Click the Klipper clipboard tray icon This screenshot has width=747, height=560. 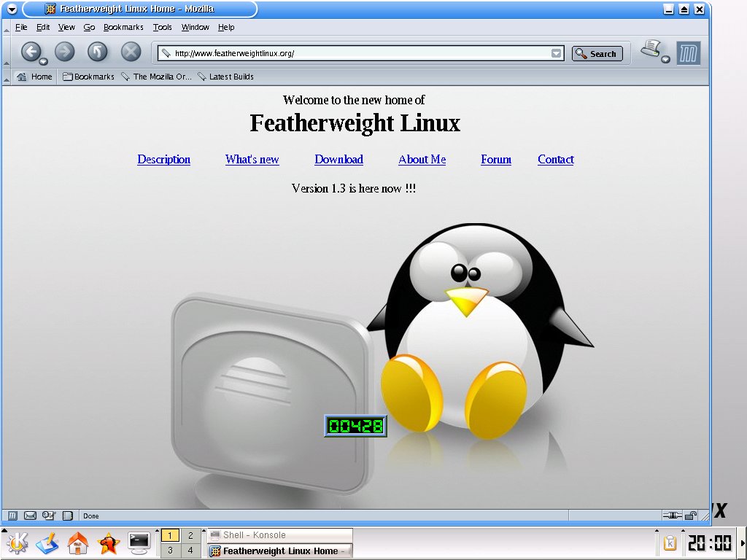click(670, 542)
